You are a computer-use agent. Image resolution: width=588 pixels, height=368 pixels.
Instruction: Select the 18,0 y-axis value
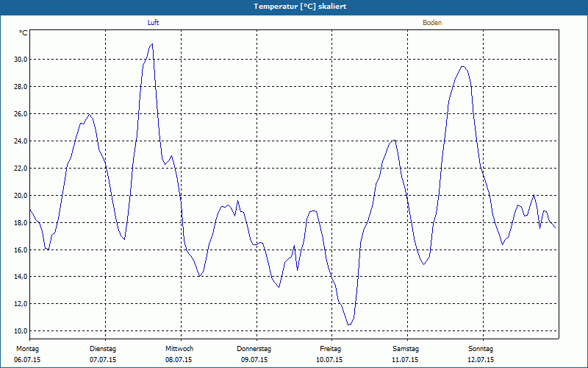[x=21, y=223]
